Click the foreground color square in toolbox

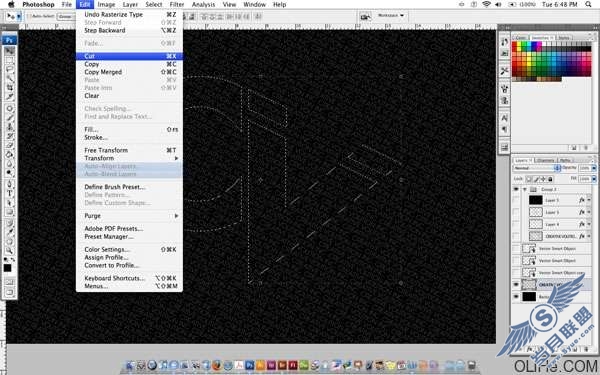(x=7, y=268)
